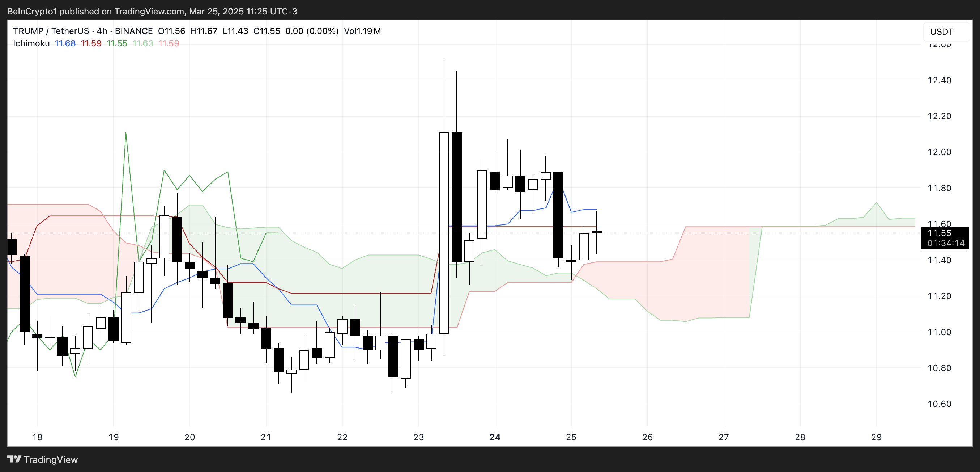980x472 pixels.
Task: Click the TRUMP / TetherUS symbol title
Action: [51, 31]
